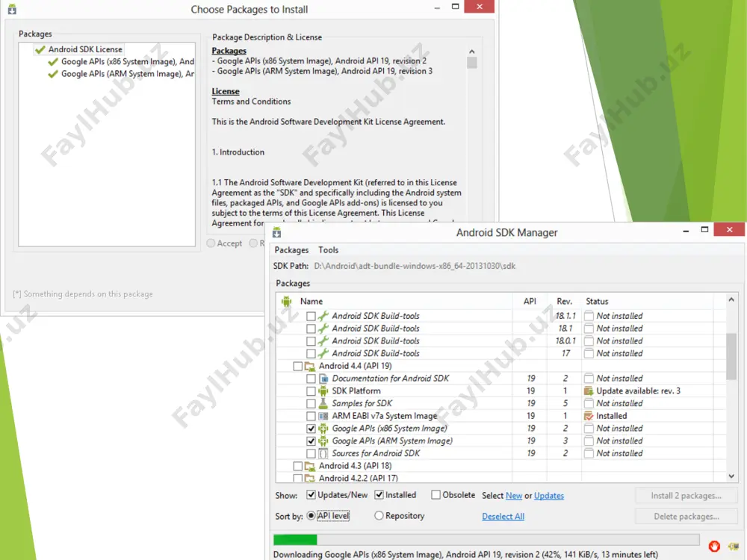Click the Android 4.4 (API 19) folder icon

pyautogui.click(x=310, y=366)
